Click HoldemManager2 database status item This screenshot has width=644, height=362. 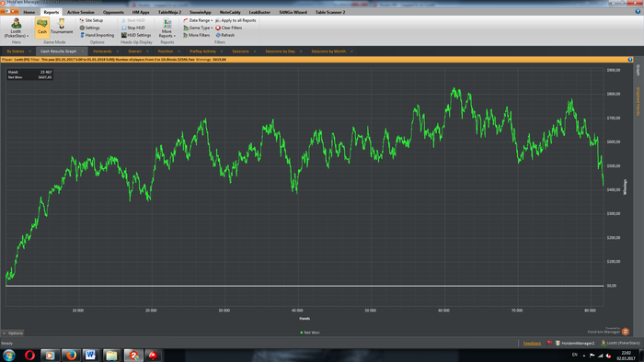[x=575, y=343]
